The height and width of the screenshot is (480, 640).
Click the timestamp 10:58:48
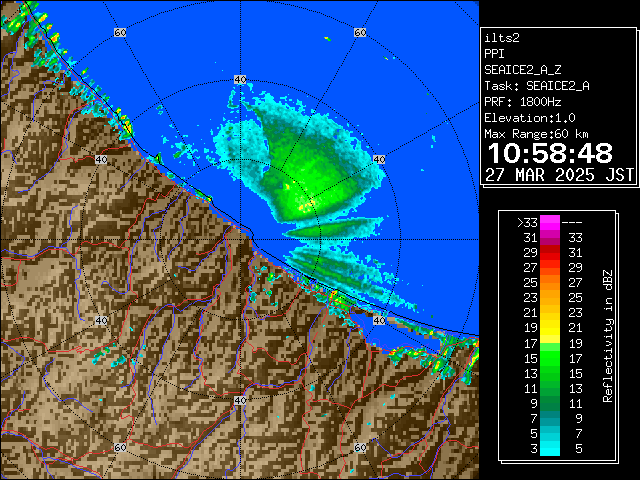point(550,153)
